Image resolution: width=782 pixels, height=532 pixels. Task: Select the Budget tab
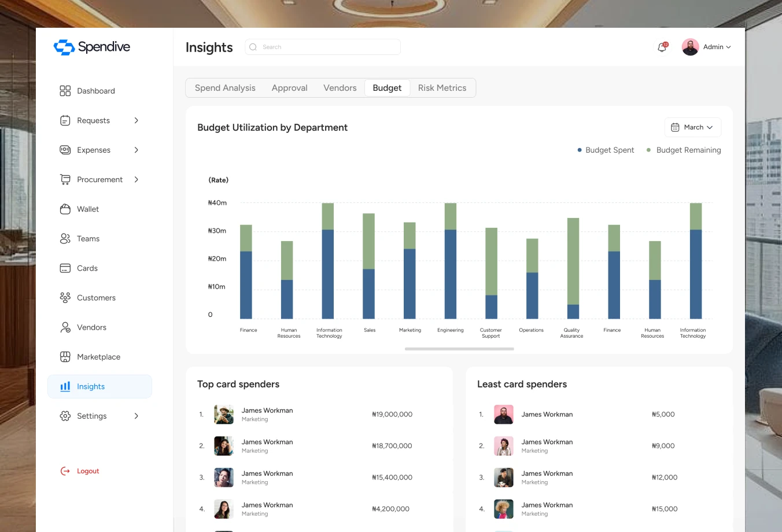click(387, 88)
